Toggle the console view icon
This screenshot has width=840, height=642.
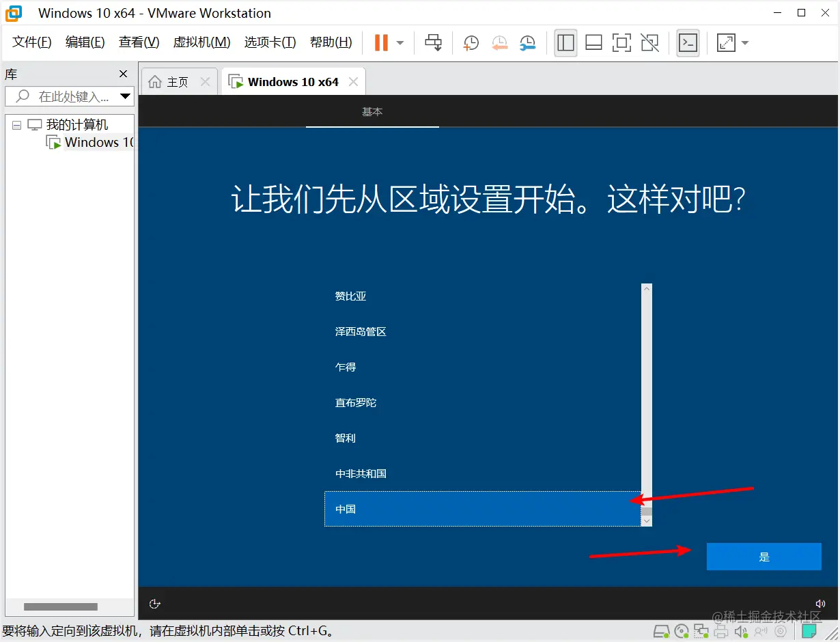click(x=688, y=43)
